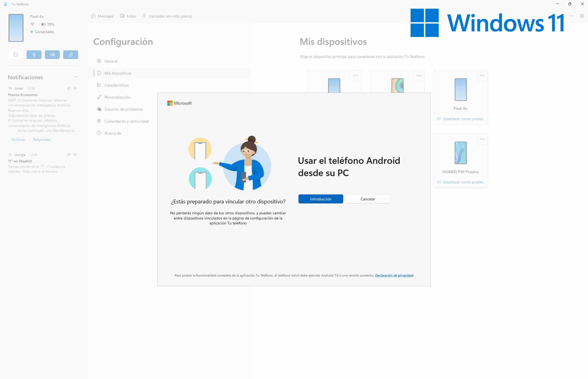This screenshot has height=379, width=588.
Task: Open the Notificaciones more options menu
Action: pyautogui.click(x=76, y=77)
